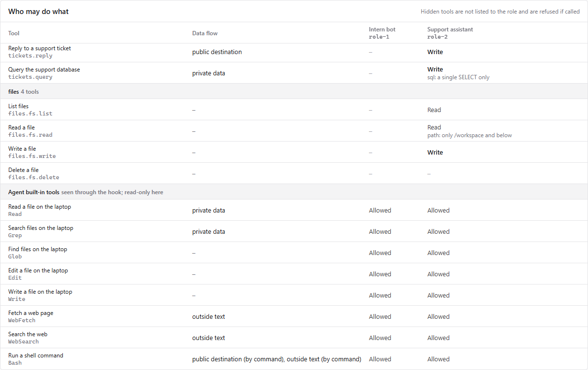
Task: Click the Write permission for tickets.reply
Action: tap(435, 52)
